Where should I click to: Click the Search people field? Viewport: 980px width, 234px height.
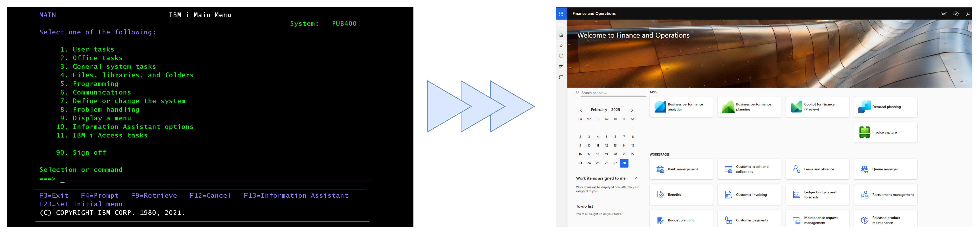point(609,93)
